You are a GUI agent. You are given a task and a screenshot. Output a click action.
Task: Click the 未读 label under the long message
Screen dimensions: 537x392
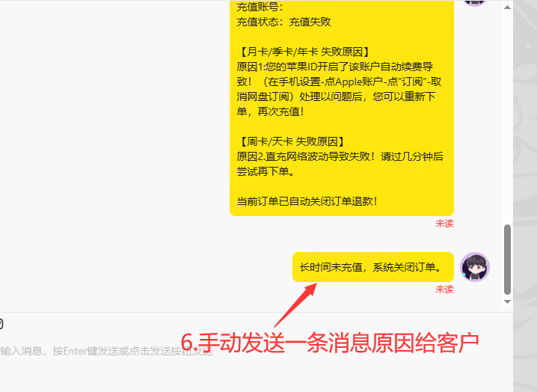[x=444, y=224]
